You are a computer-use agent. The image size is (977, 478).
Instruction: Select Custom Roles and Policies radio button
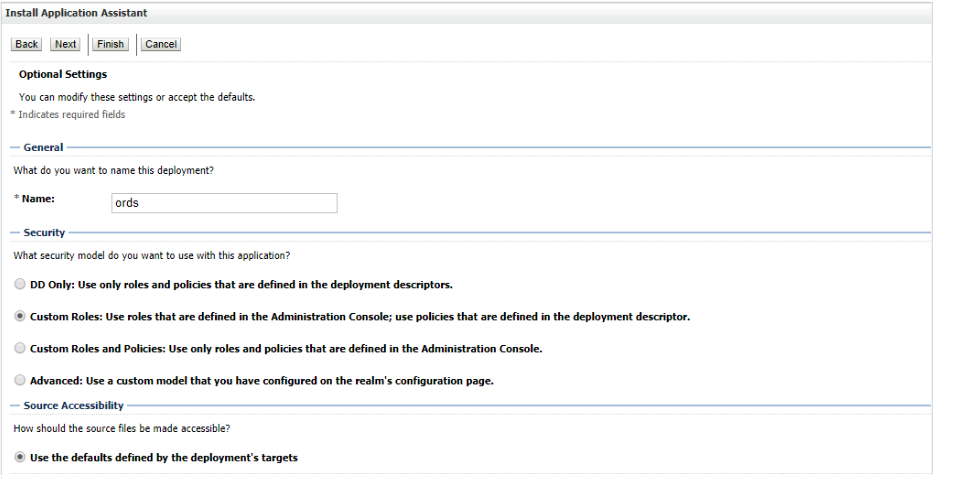coord(21,349)
